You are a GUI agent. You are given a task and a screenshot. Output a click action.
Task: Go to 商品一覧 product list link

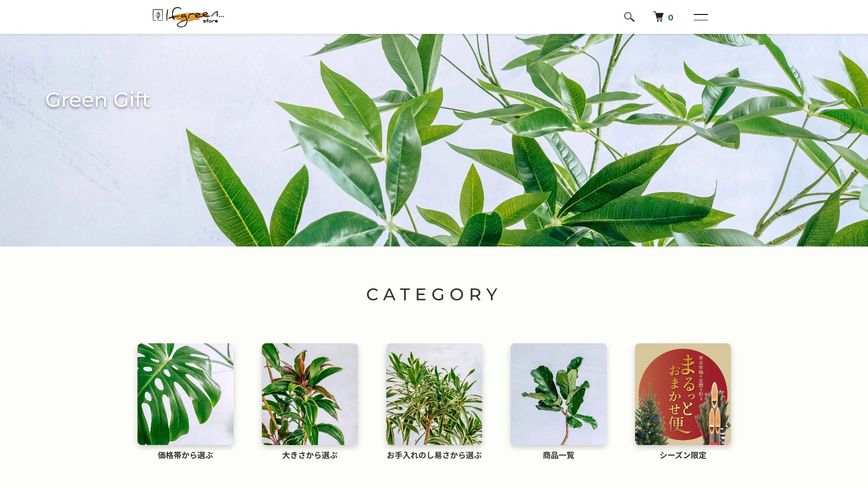pos(559,455)
